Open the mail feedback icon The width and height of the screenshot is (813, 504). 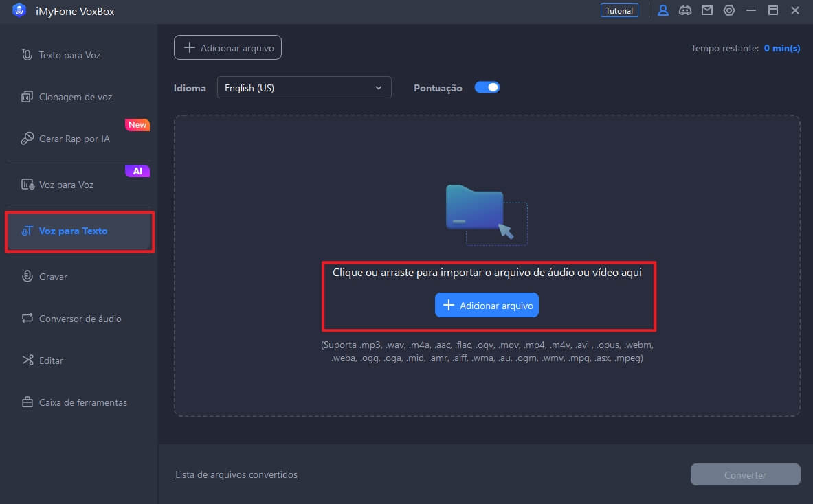[706, 10]
